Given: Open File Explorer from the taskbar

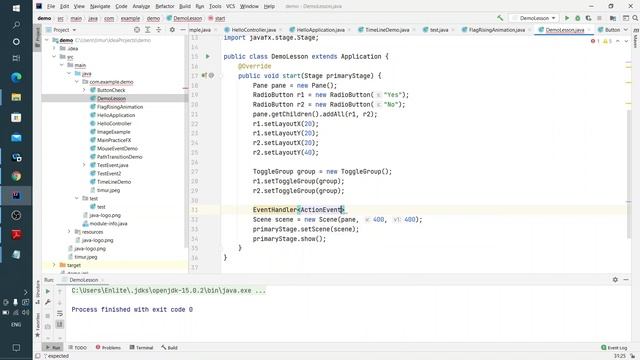Looking at the screenshot, I should click(16, 97).
